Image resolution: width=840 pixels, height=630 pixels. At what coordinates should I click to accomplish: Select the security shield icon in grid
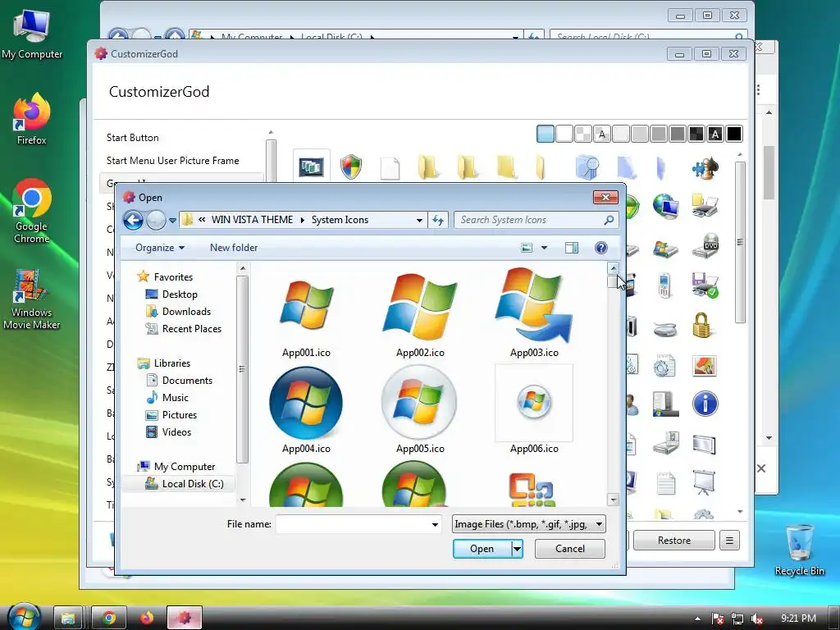351,167
